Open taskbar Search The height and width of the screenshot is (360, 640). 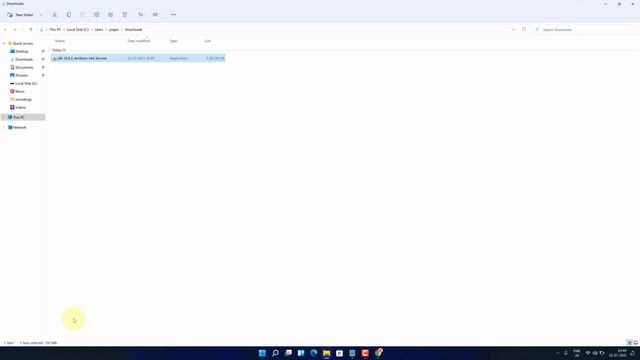coord(275,353)
